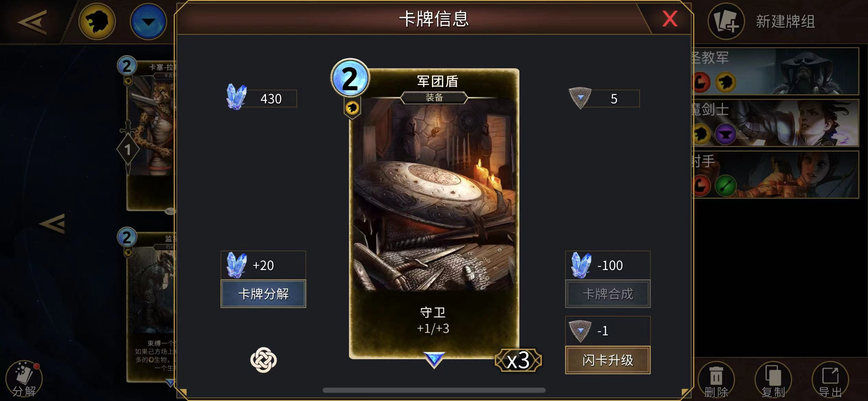The width and height of the screenshot is (868, 401).
Task: Click the scrollbar at dialog bottom
Action: [434, 390]
